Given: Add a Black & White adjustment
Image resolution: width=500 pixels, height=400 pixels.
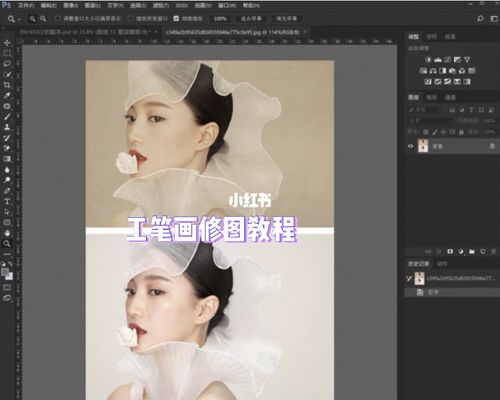Looking at the screenshot, I should pos(443,71).
